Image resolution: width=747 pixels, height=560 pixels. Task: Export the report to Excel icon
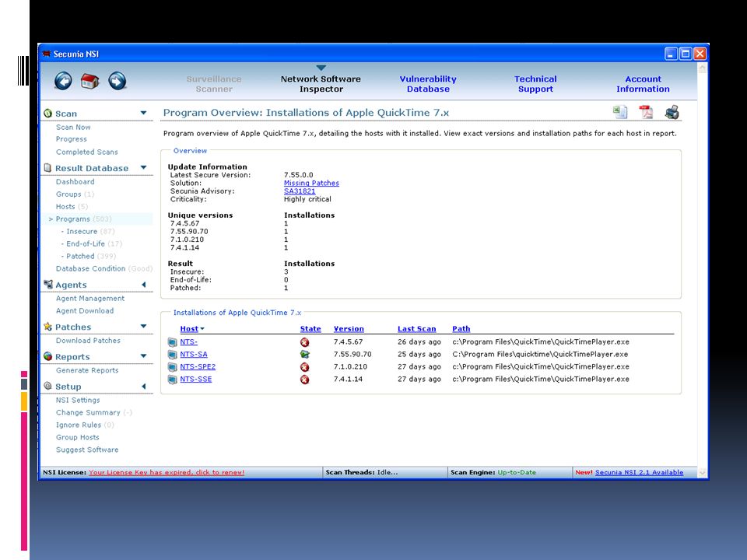click(620, 112)
